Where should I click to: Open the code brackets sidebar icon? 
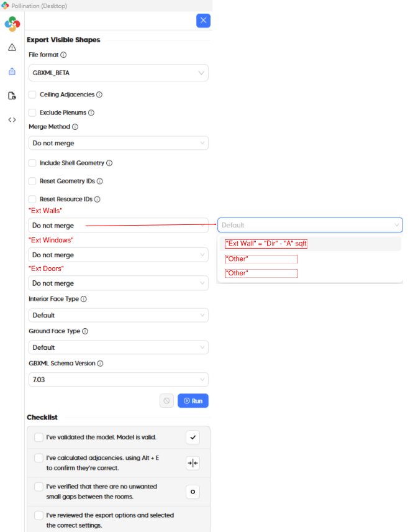(x=12, y=119)
